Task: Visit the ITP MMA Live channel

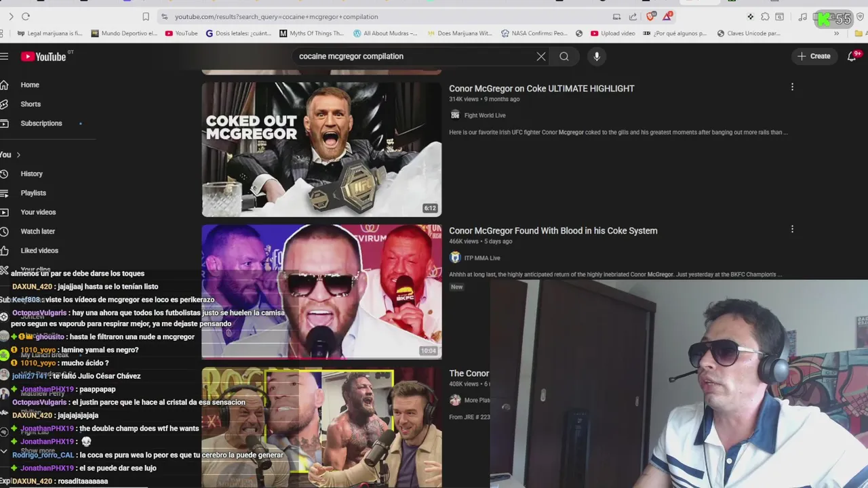Action: [x=482, y=258]
